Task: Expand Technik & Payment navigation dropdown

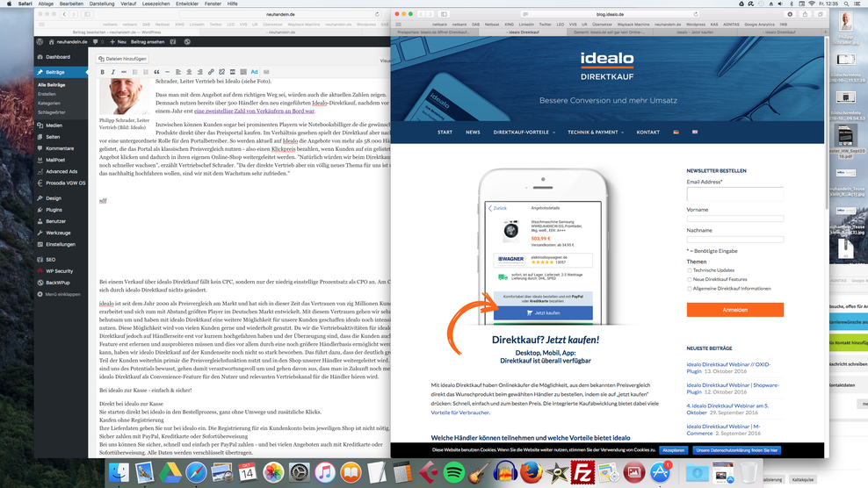Action: pos(596,133)
